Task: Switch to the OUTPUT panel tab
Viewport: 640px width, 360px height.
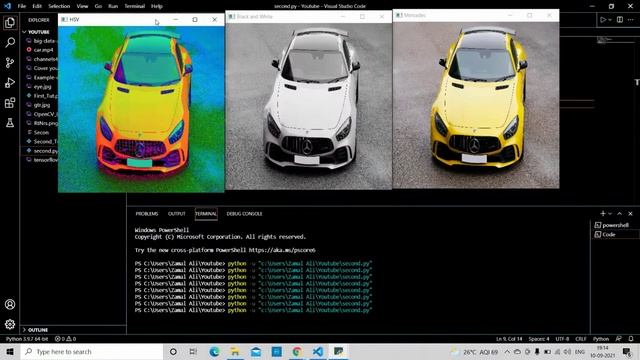Action: [176, 213]
